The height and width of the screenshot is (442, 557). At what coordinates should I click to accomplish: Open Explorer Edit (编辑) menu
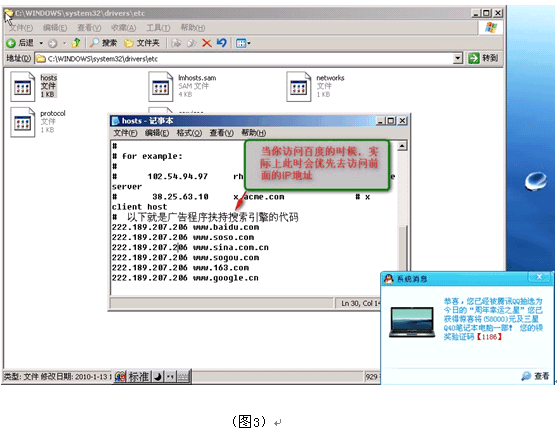(x=55, y=28)
